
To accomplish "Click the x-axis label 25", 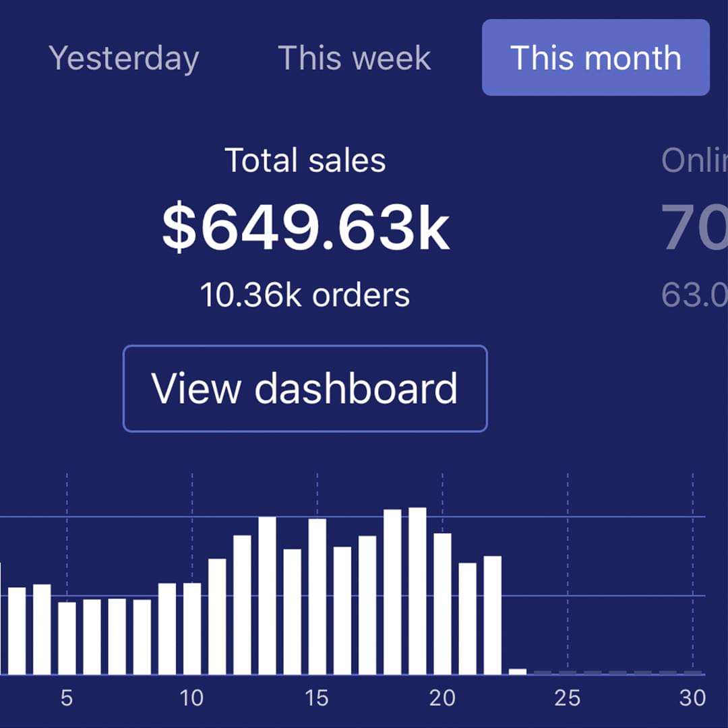I will point(568,698).
